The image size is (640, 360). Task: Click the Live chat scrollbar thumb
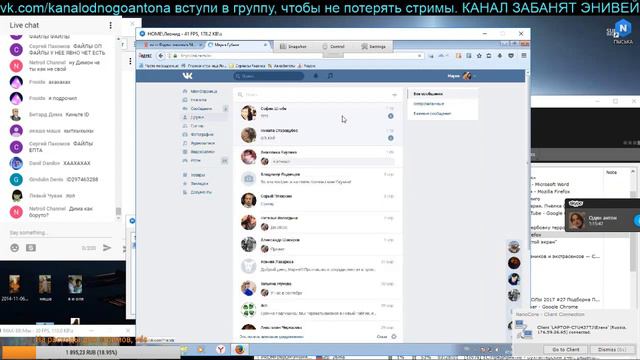(118, 211)
